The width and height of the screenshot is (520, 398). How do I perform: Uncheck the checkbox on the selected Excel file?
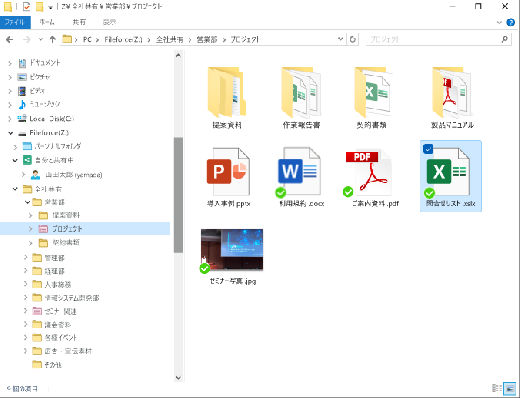(428, 149)
